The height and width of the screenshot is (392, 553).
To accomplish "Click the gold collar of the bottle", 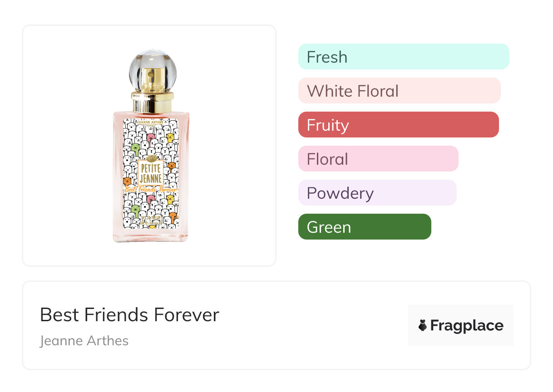I will (x=152, y=103).
